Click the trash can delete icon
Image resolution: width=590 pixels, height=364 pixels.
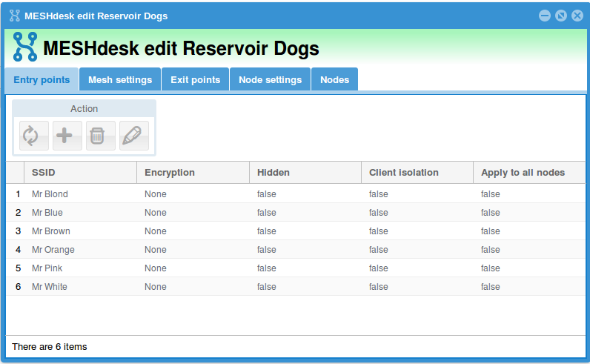tap(101, 136)
